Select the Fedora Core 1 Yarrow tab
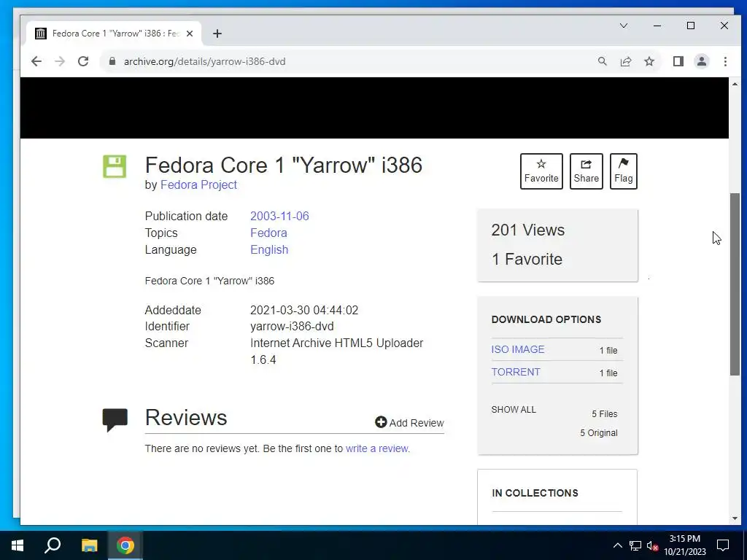Viewport: 747px width, 560px height. [x=115, y=34]
